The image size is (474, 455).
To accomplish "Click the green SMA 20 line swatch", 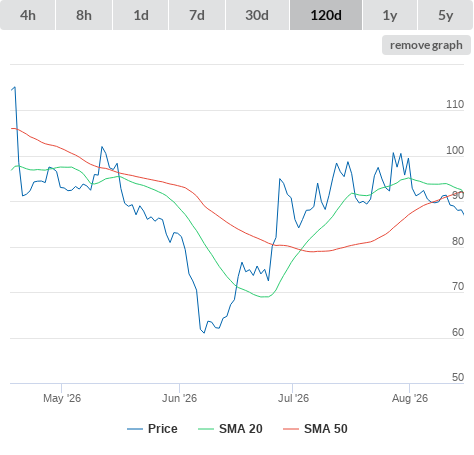I will click(206, 429).
